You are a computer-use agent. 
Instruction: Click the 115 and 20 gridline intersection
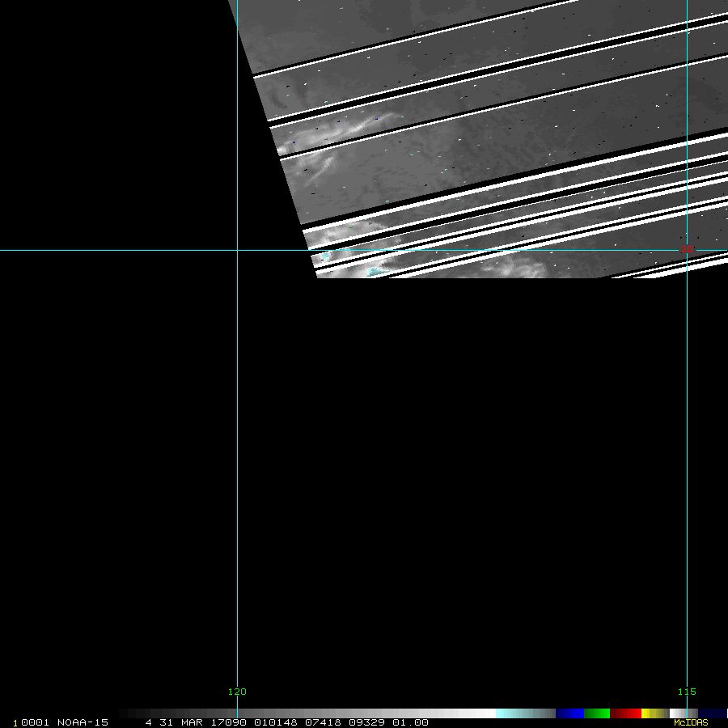[x=687, y=250]
